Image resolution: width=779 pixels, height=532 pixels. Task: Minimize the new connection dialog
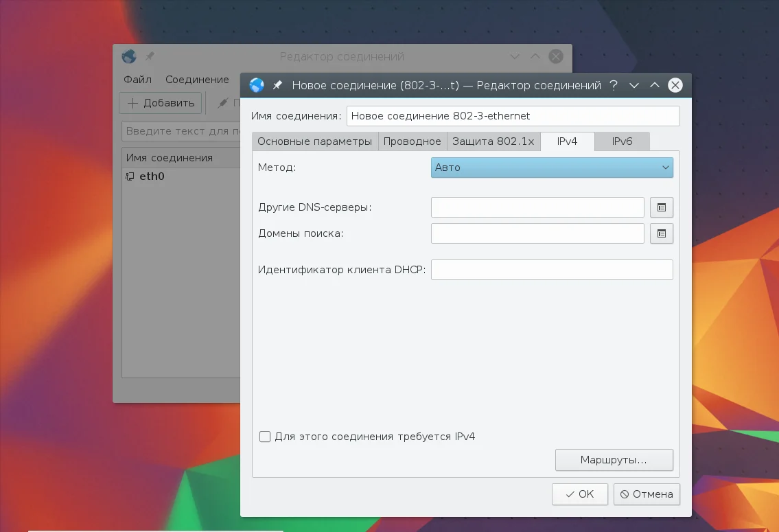[634, 85]
